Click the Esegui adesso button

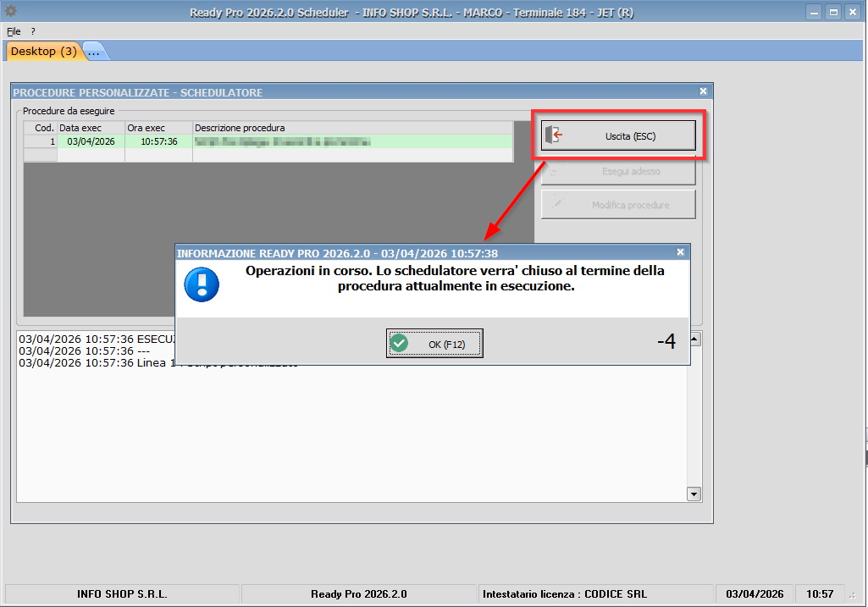click(x=618, y=171)
